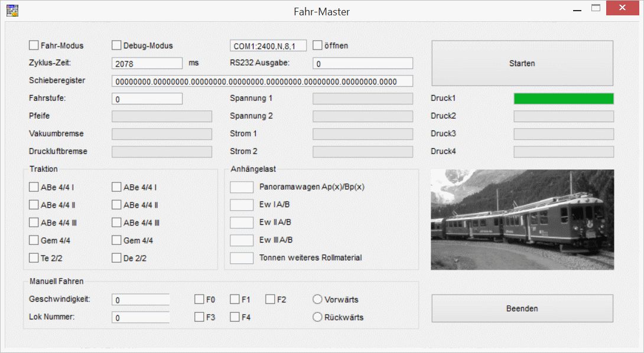Enable the F2 function checkbox
The image size is (644, 353).
(270, 299)
